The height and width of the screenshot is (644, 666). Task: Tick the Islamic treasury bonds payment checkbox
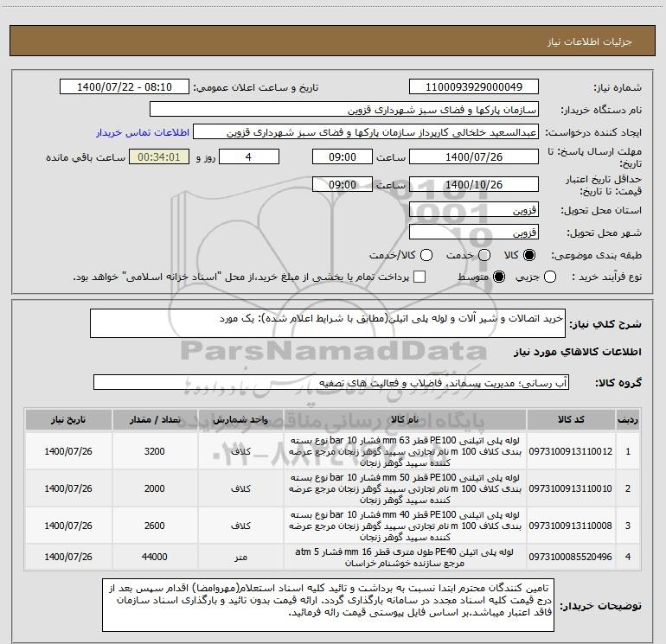(419, 277)
